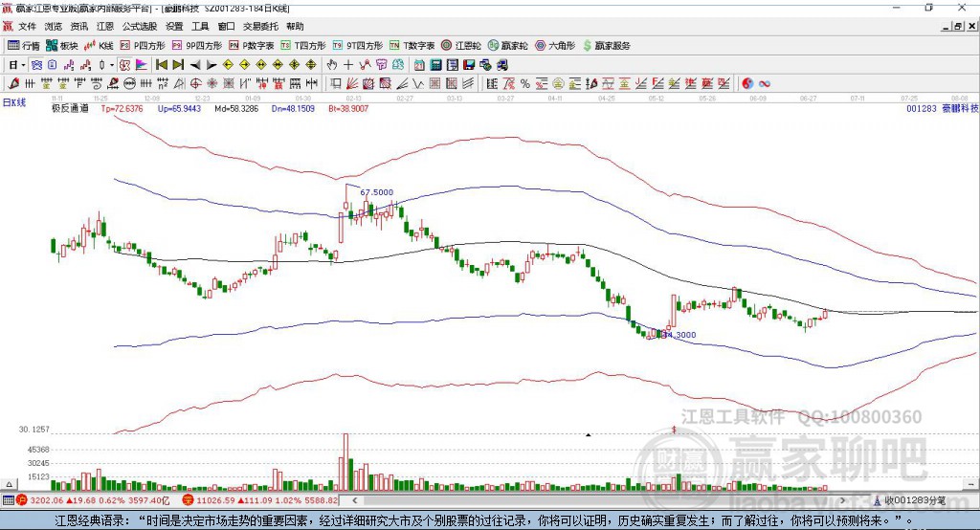
Task: Click the Bt=38.9007 value
Action: (x=348, y=108)
